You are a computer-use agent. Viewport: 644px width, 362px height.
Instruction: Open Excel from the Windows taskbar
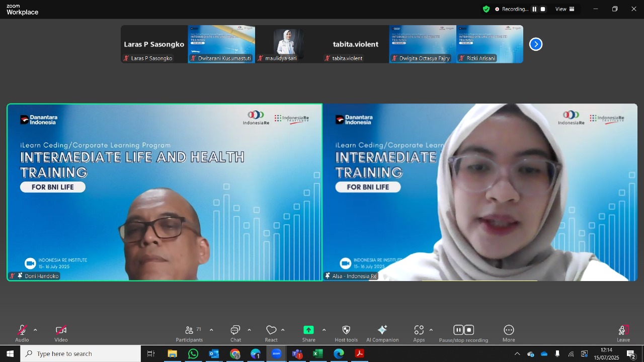tap(317, 353)
